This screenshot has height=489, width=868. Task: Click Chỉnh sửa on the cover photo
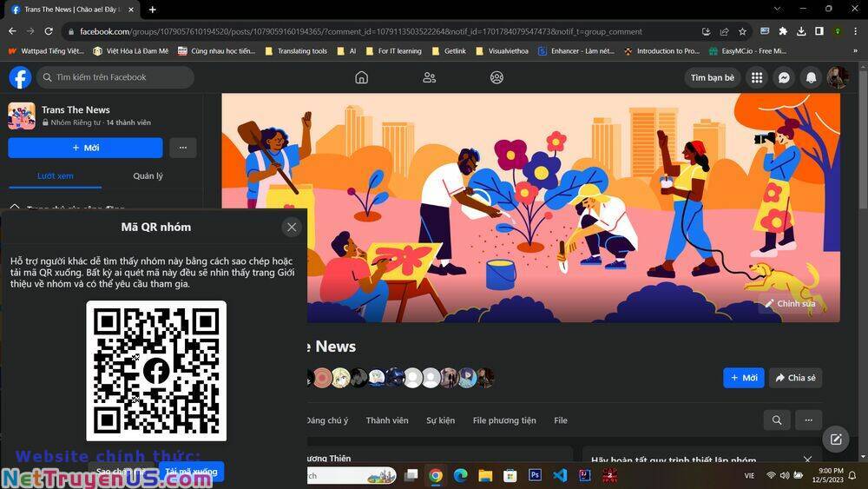coord(789,303)
